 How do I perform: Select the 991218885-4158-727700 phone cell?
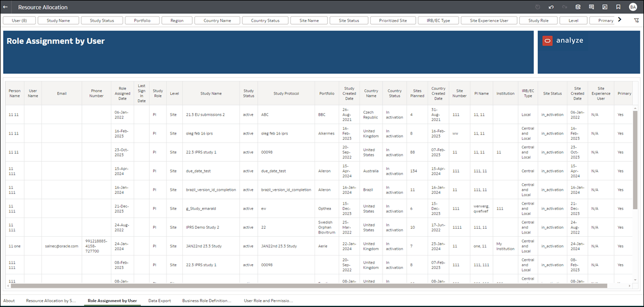point(96,246)
